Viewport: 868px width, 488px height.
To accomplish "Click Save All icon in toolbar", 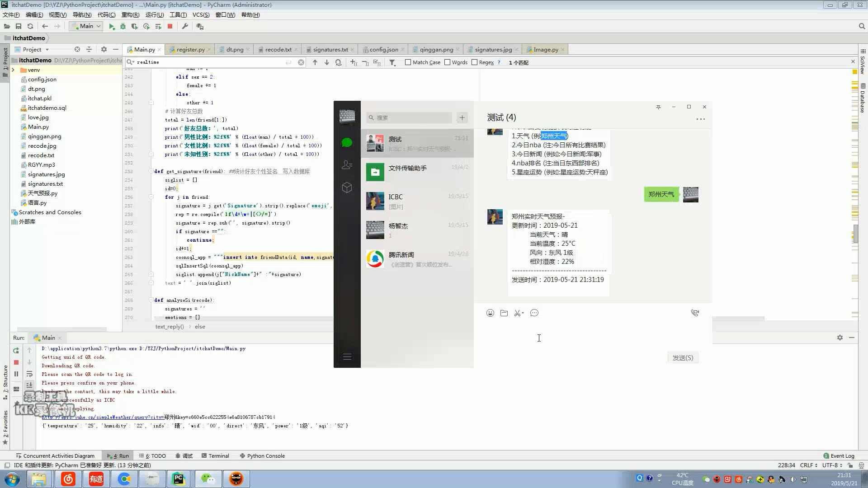I will coord(19,27).
